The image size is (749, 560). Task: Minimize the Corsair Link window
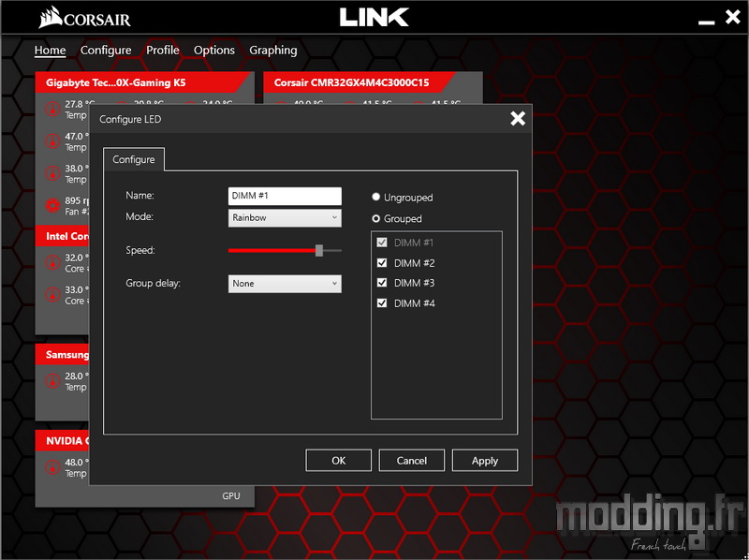coord(706,22)
